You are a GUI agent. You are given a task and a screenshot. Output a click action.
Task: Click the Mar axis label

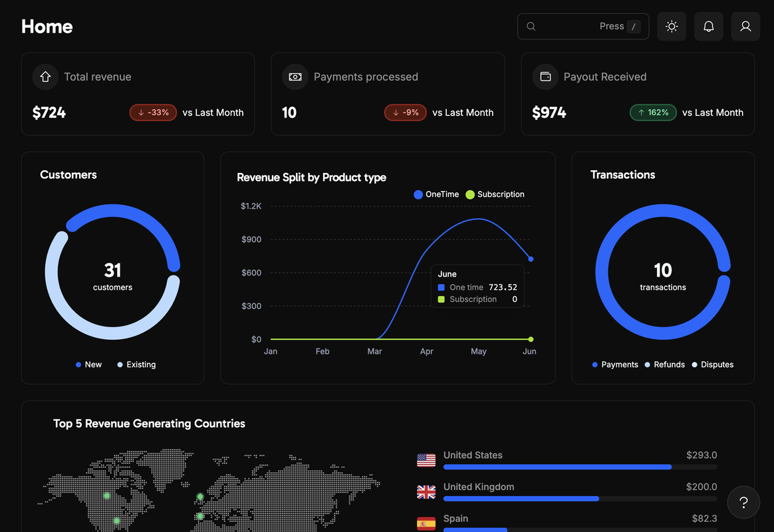coord(374,351)
